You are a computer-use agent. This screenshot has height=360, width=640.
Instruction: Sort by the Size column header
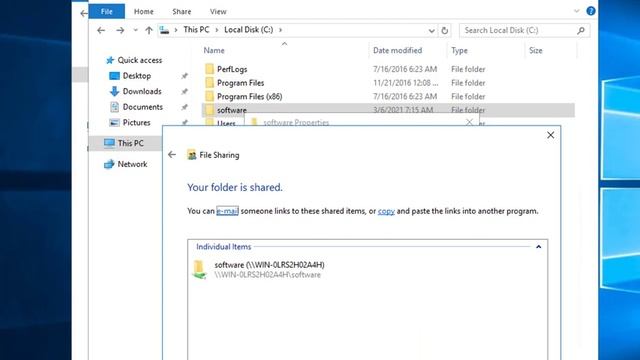[536, 51]
